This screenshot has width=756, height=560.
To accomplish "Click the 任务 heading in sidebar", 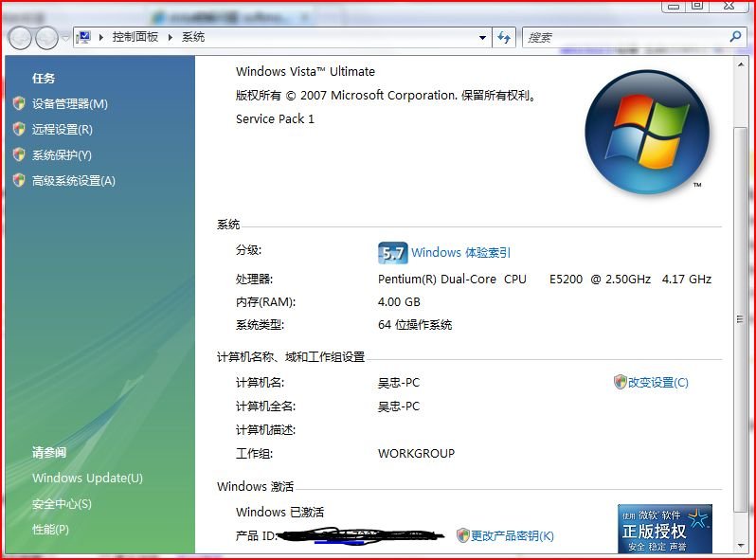I will point(44,78).
